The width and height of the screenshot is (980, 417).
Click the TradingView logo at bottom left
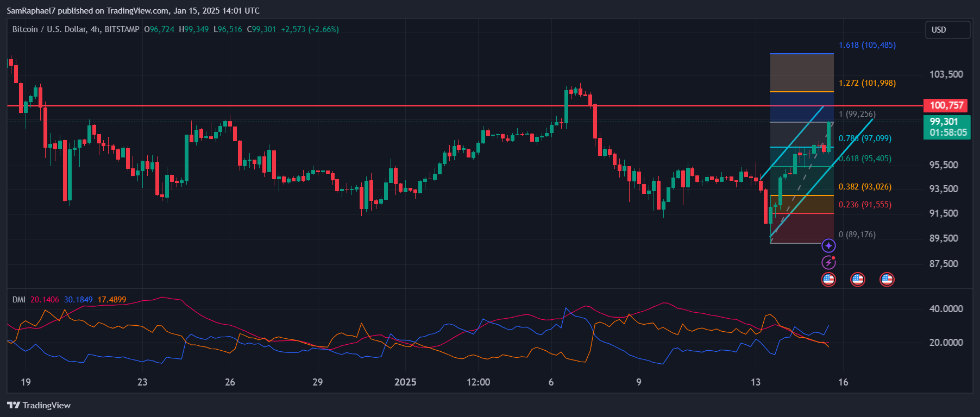[x=39, y=405]
